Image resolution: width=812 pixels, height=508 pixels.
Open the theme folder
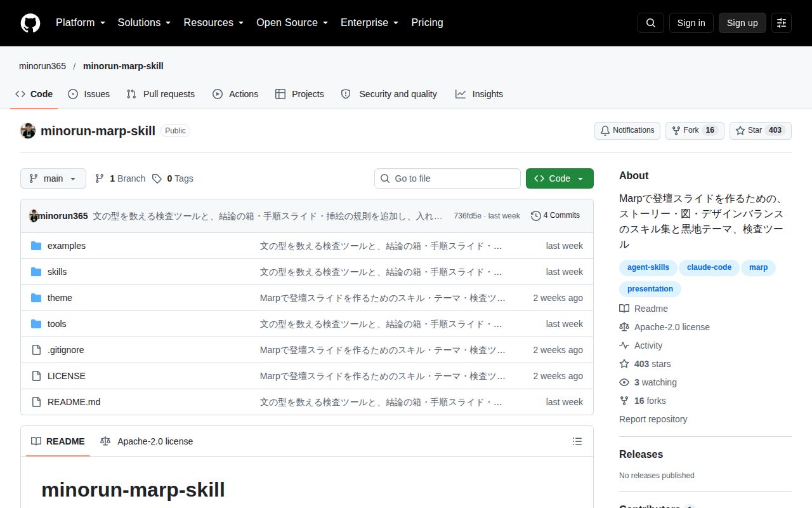60,298
